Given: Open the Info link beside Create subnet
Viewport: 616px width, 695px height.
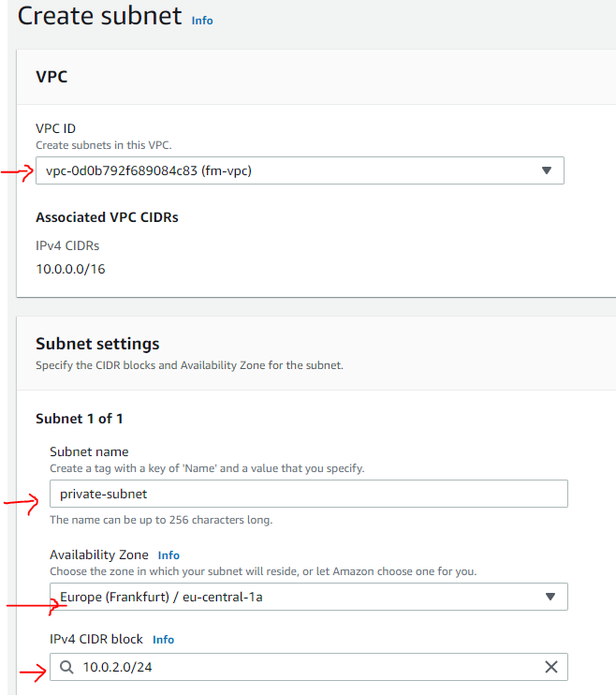Looking at the screenshot, I should tap(202, 20).
